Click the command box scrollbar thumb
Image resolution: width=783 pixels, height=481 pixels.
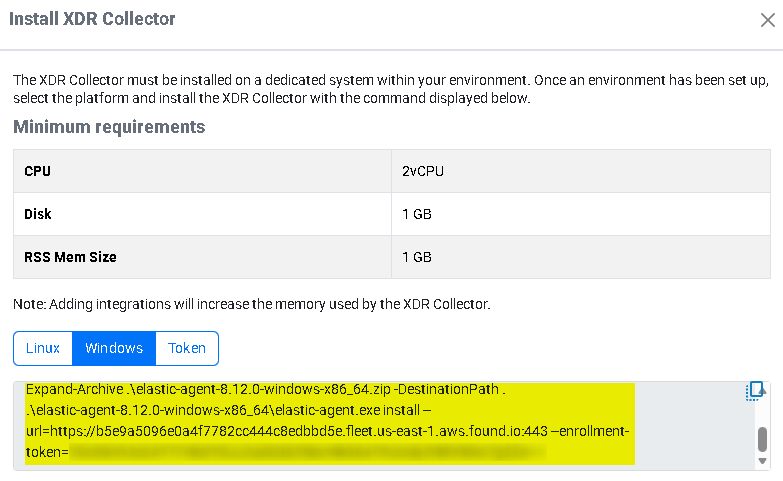click(x=762, y=439)
